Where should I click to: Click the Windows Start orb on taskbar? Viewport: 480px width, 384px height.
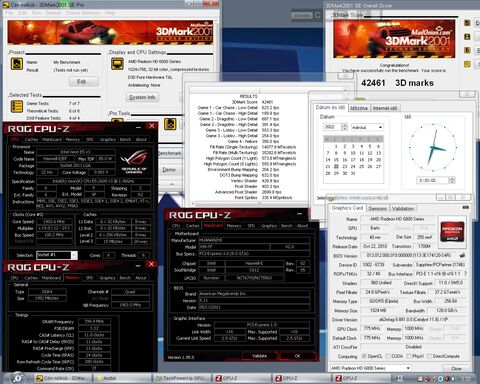pyautogui.click(x=17, y=378)
